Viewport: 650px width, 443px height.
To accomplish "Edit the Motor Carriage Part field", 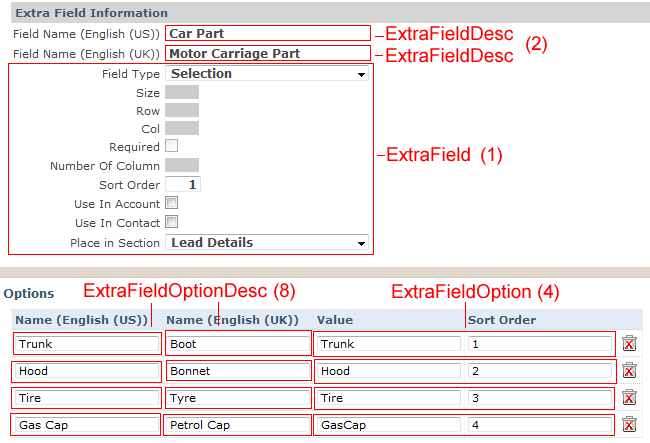I will pos(268,53).
